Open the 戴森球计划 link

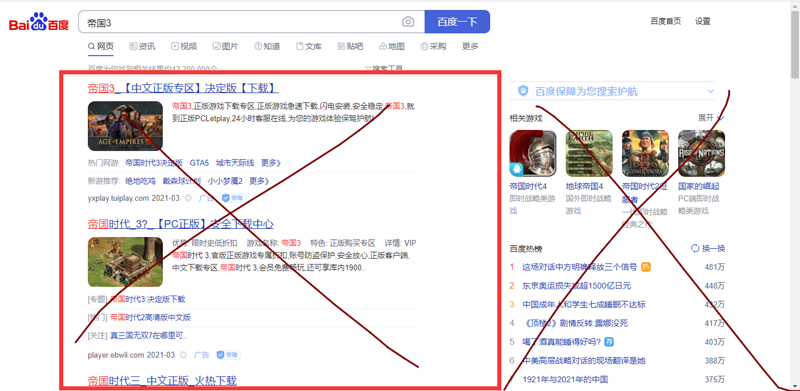click(182, 181)
